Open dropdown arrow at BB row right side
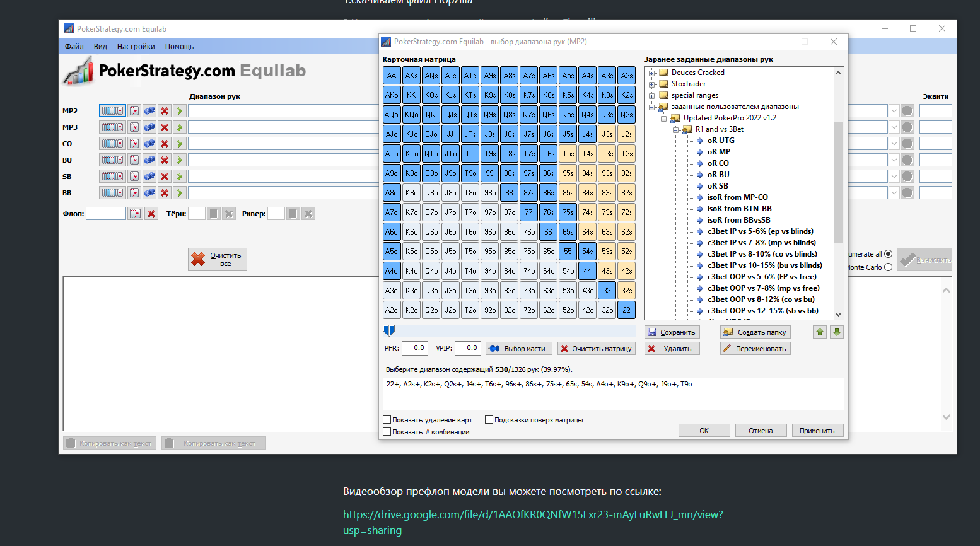This screenshot has height=546, width=980. pos(894,193)
